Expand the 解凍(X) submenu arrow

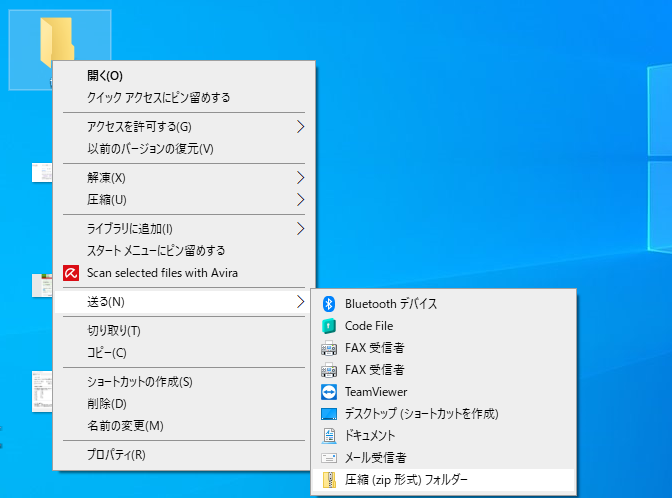point(300,177)
